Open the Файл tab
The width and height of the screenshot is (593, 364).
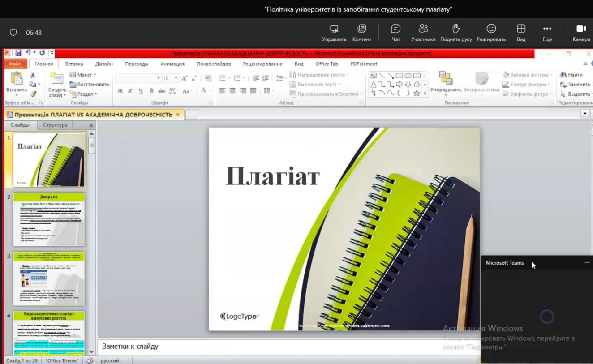tap(15, 64)
